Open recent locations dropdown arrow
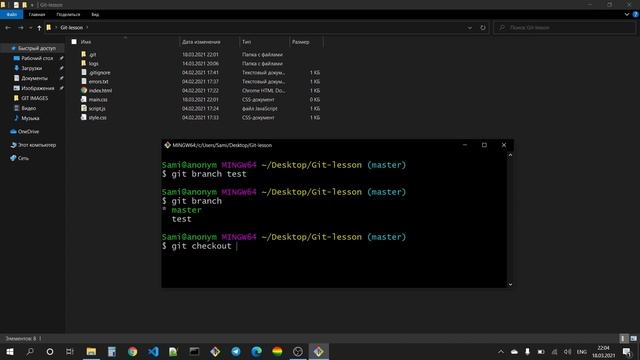This screenshot has height=360, width=640. point(30,27)
